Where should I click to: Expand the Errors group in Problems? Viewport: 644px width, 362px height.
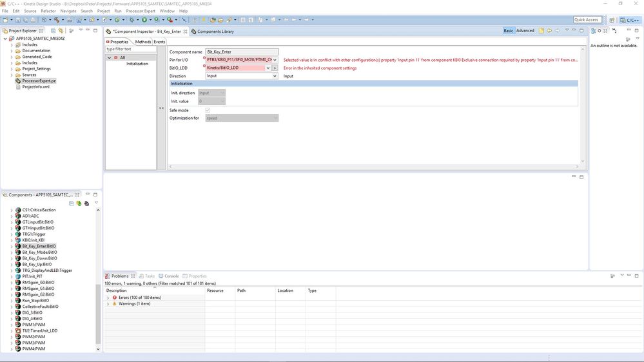(108, 298)
